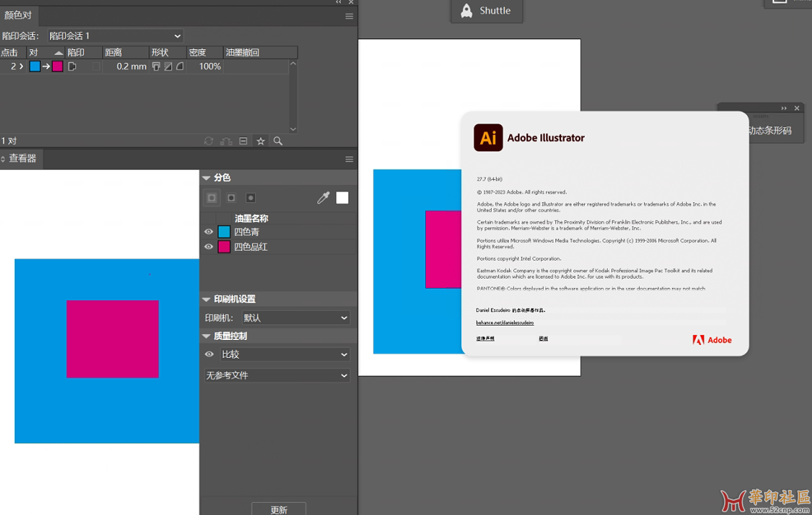
Task: Click the star icon in 颜色对 panel footer
Action: (261, 141)
